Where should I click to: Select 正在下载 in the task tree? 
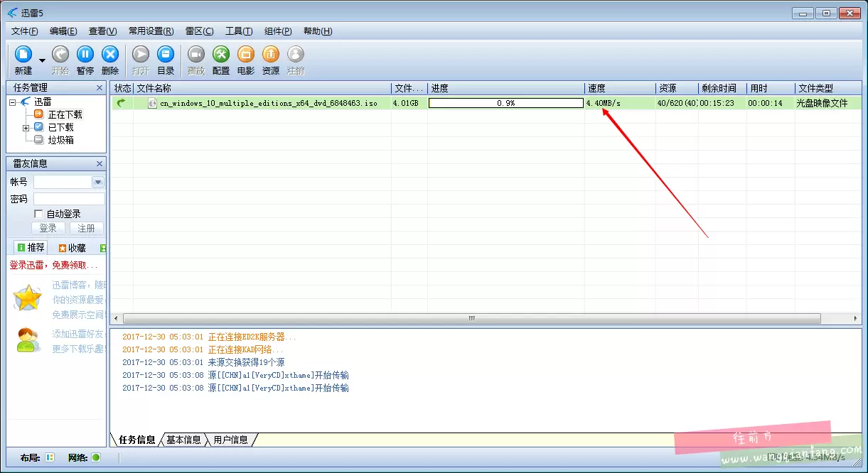pyautogui.click(x=65, y=114)
